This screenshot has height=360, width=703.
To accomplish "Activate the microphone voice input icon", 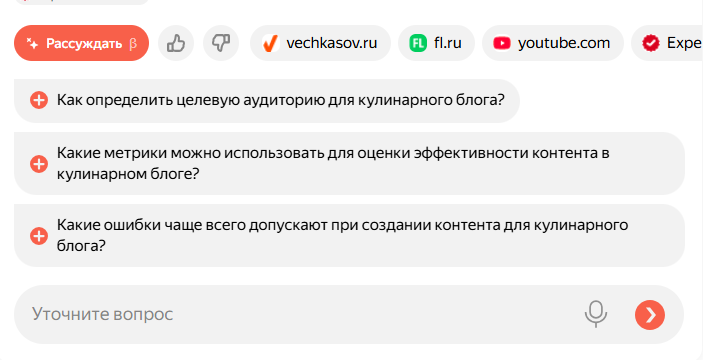I will (596, 314).
